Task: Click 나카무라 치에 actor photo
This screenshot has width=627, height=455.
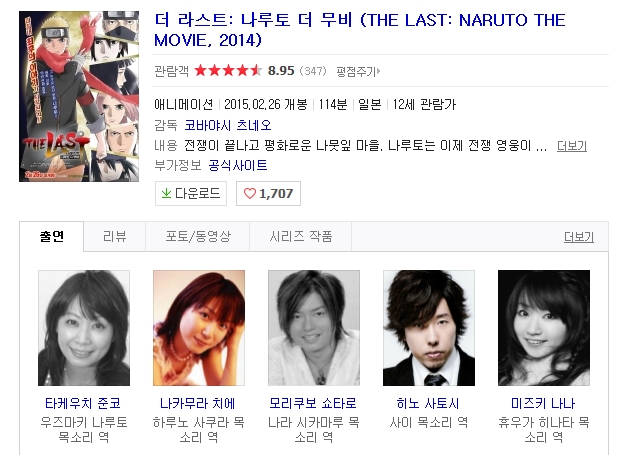Action: click(199, 328)
